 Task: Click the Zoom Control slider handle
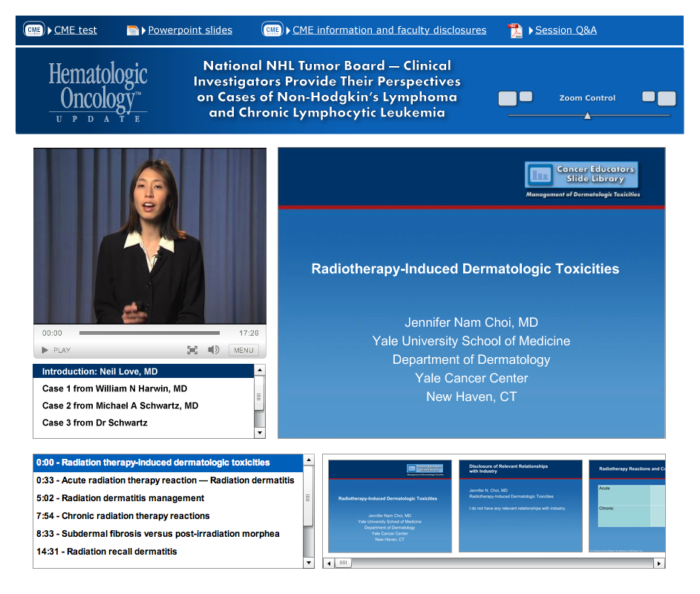[x=587, y=116]
